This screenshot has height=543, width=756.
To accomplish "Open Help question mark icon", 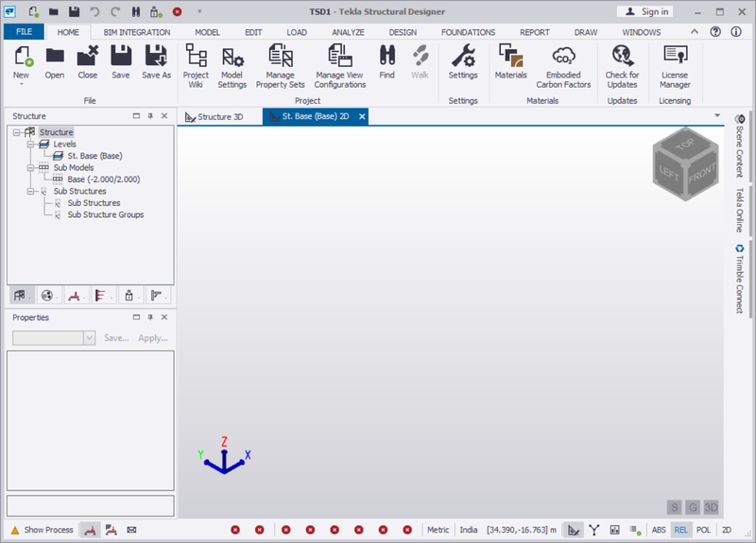I will click(x=715, y=32).
